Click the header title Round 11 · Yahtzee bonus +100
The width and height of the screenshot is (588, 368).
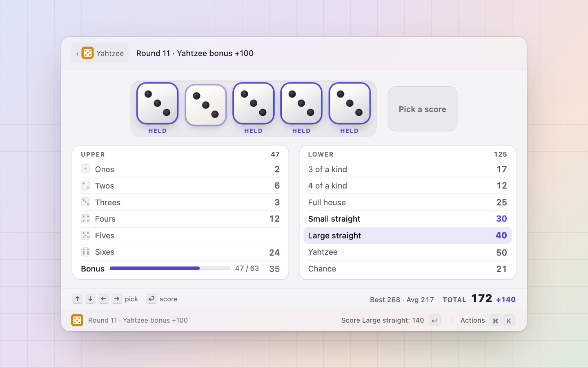click(195, 53)
